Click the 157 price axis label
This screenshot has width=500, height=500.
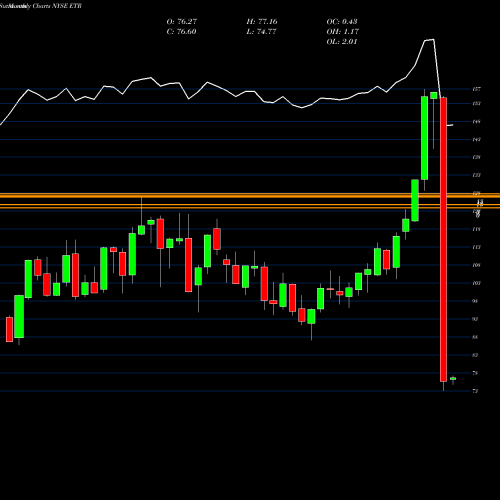(476, 89)
